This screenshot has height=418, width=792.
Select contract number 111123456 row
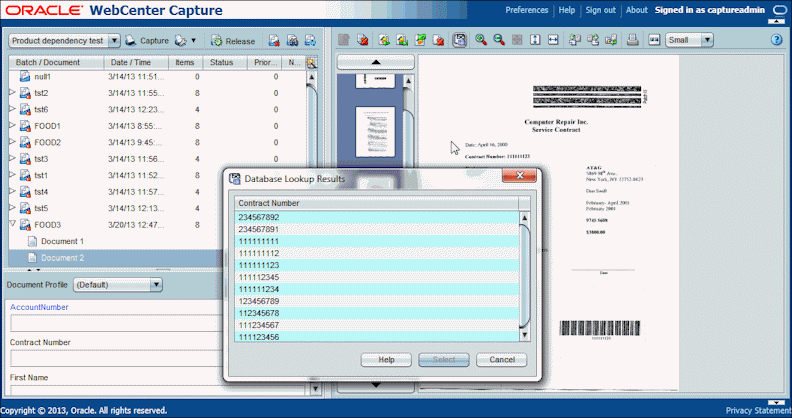pos(377,337)
